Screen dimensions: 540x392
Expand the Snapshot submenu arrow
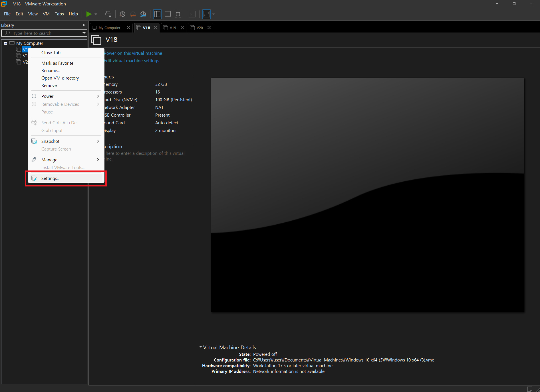(x=98, y=141)
